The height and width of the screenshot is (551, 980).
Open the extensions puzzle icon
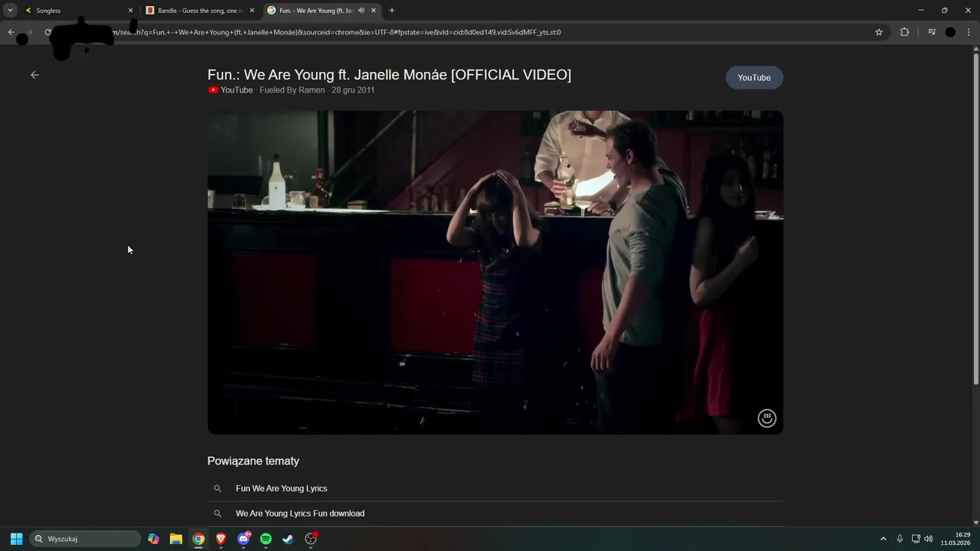pos(905,32)
